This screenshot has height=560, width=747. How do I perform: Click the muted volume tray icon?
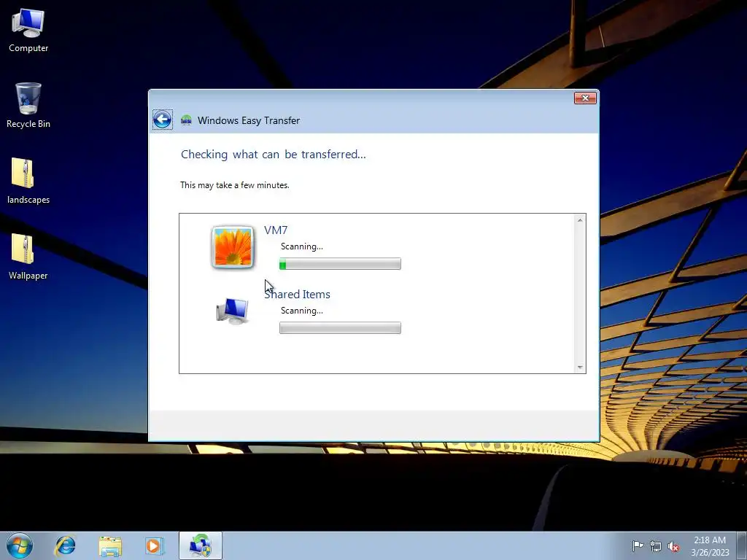673,546
